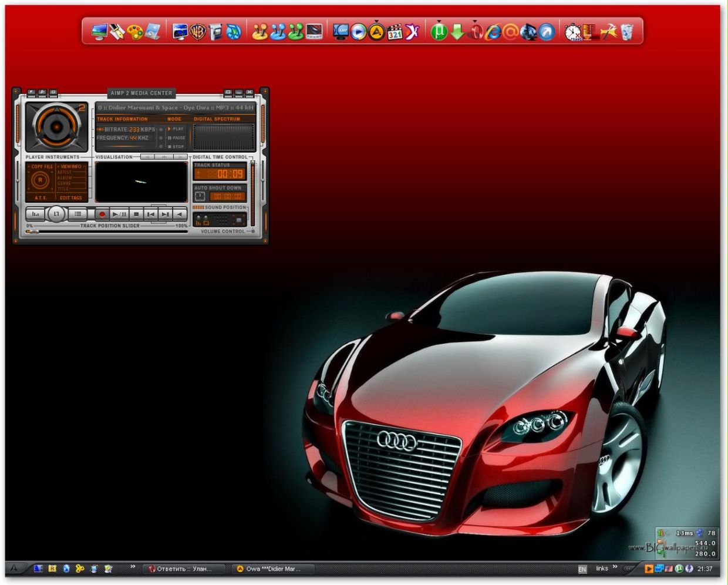Click the clock showing 21:37 in the tray
This screenshot has width=728, height=585.
[x=704, y=569]
